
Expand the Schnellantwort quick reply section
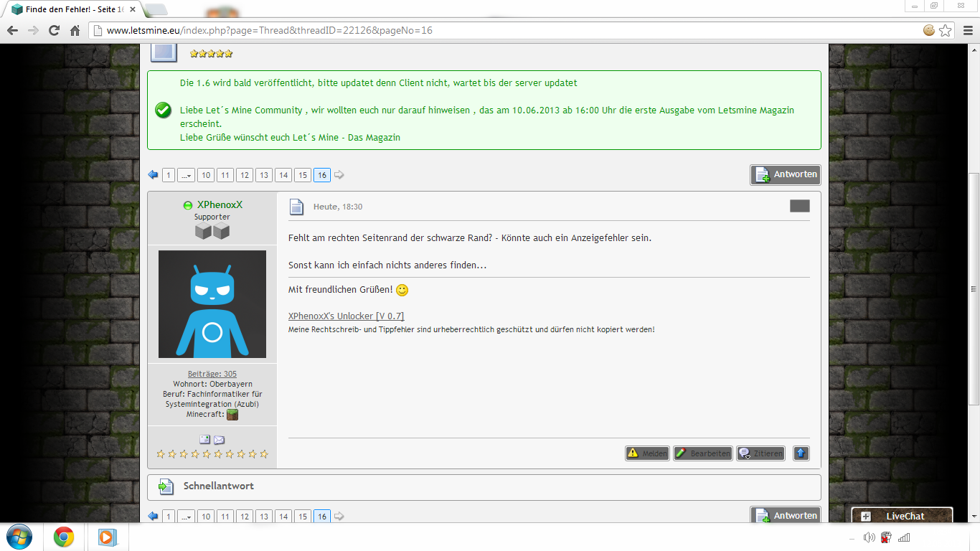click(218, 486)
